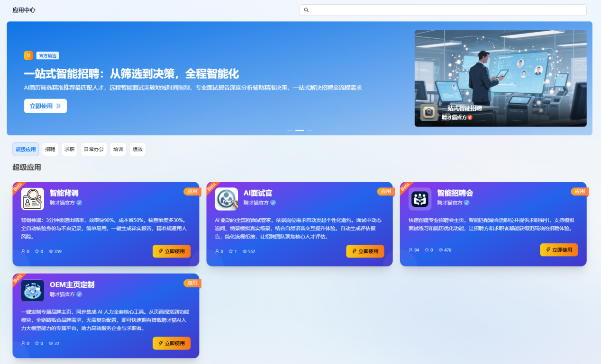Image resolution: width=601 pixels, height=364 pixels.
Task: Click the AI面试官 app icon
Action: click(227, 199)
